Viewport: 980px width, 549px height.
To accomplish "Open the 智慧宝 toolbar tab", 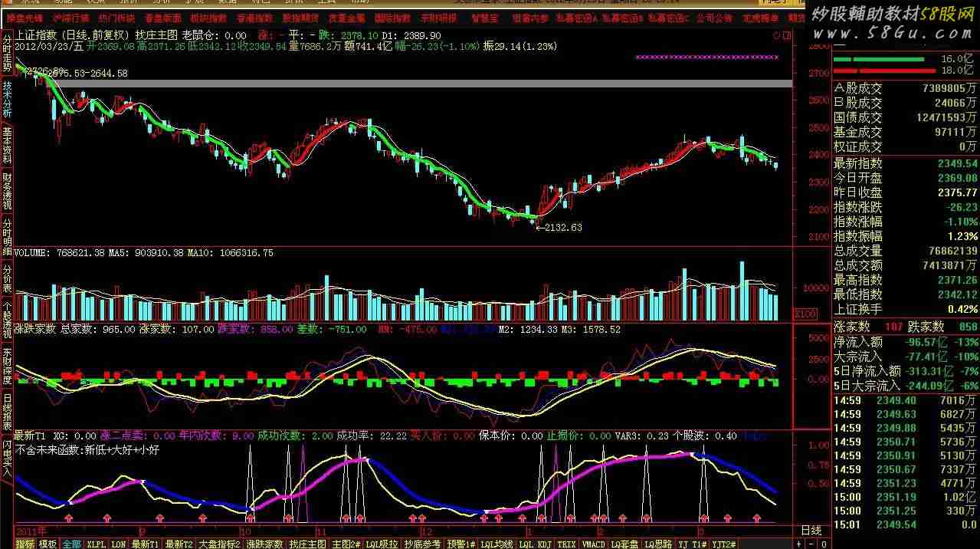I will pyautogui.click(x=484, y=18).
